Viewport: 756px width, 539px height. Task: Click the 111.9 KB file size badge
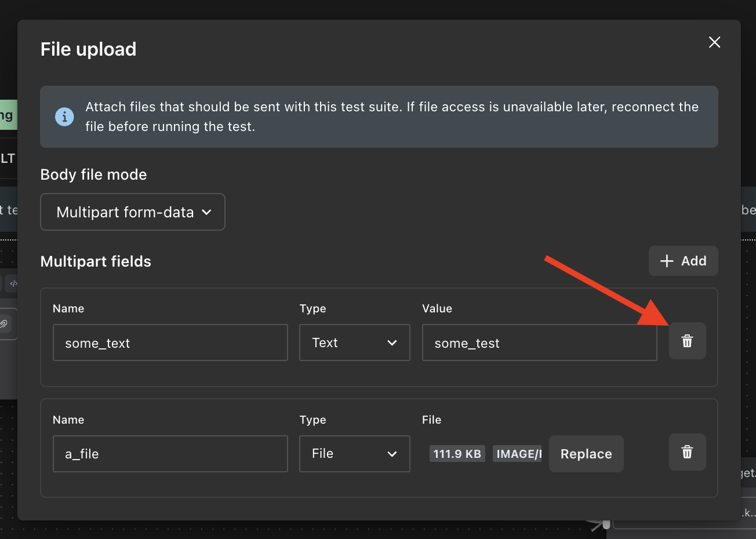(x=457, y=454)
